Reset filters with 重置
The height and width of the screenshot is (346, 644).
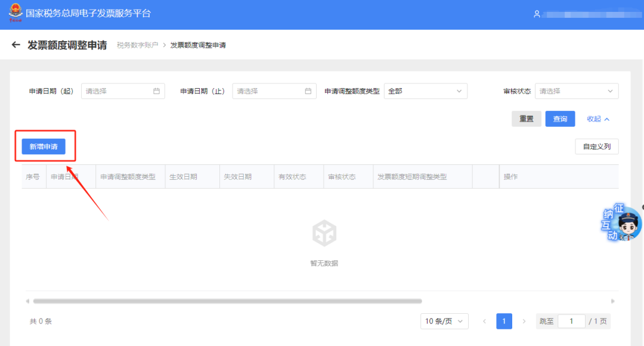pyautogui.click(x=527, y=119)
